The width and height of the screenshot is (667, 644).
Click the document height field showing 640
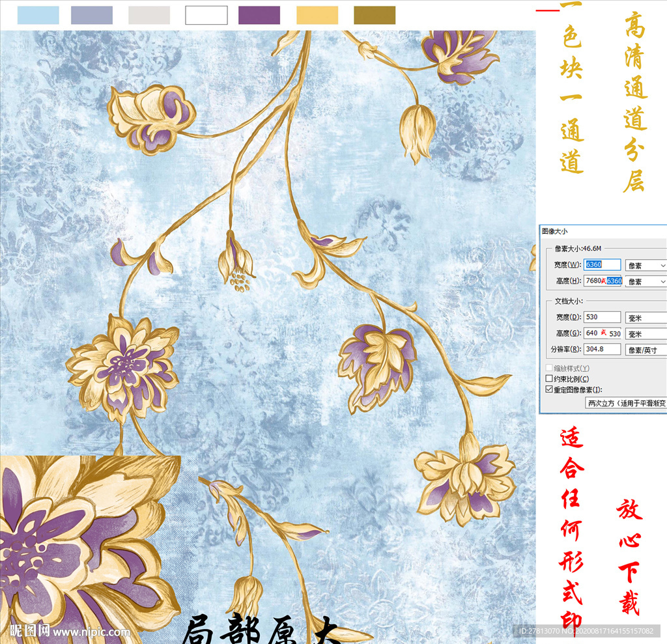tap(603, 333)
